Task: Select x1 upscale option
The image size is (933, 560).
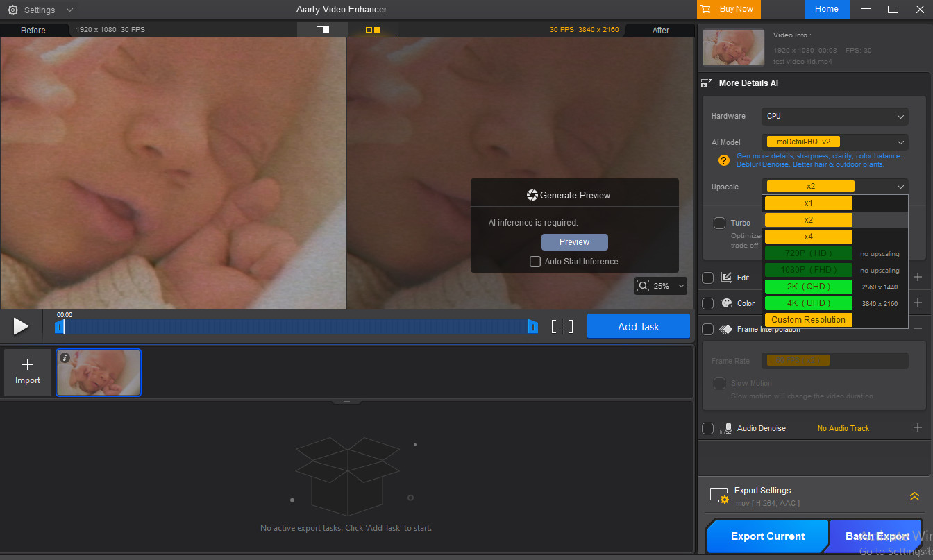Action: pos(809,203)
